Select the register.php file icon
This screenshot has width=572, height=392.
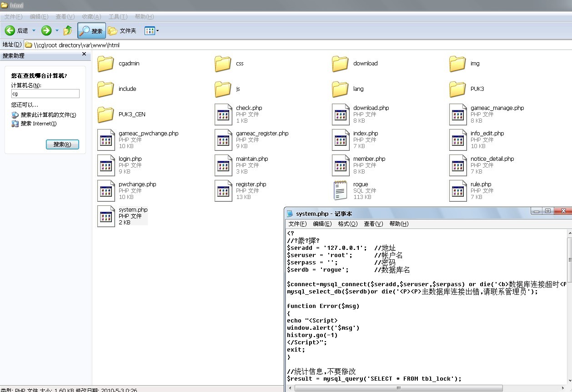click(223, 190)
